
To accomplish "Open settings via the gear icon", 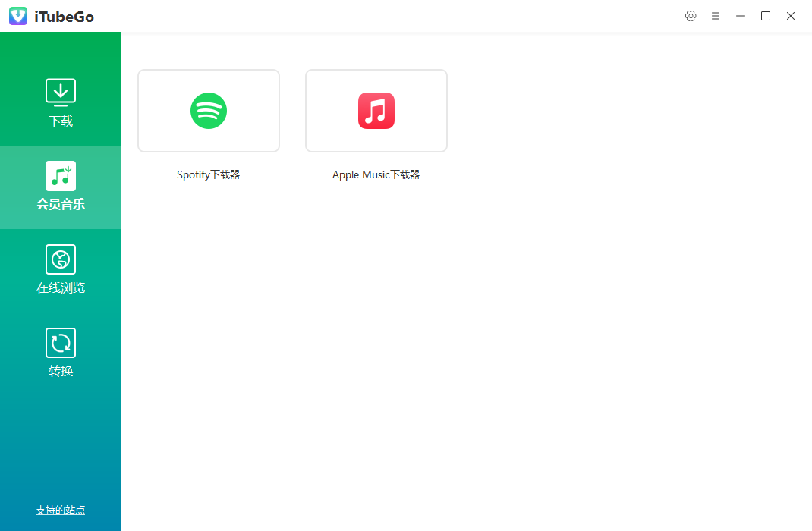I will pos(691,16).
